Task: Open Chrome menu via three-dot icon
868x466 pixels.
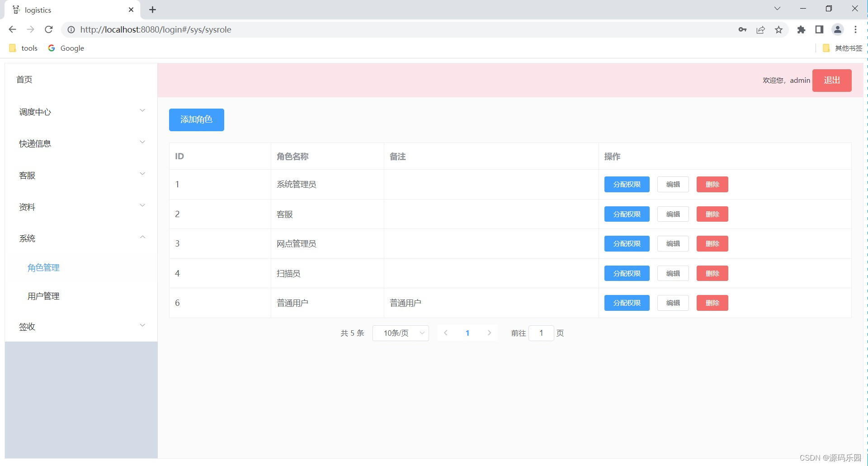Action: click(855, 29)
